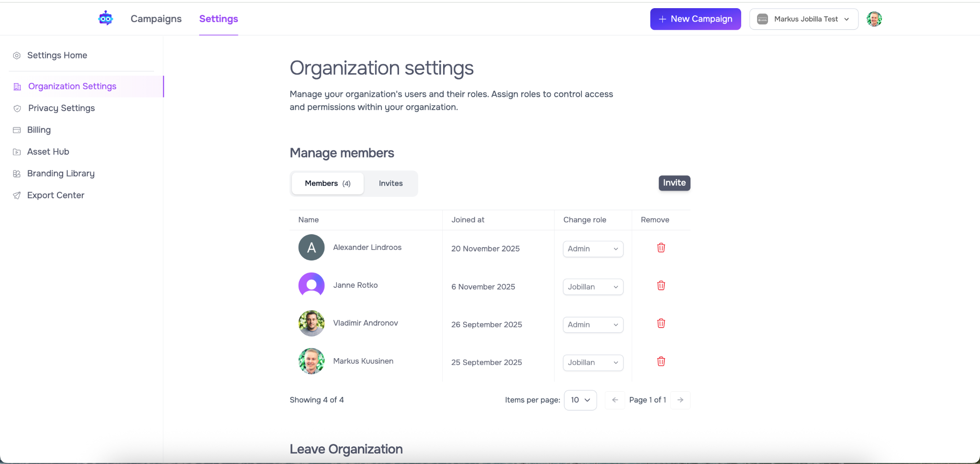
Task: Open Markus Jobilla Test organization switcher
Action: [803, 19]
